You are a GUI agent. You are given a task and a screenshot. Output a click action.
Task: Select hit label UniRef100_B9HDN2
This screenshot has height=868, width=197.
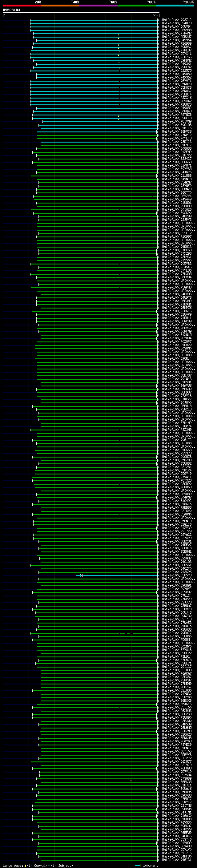tap(177, 60)
